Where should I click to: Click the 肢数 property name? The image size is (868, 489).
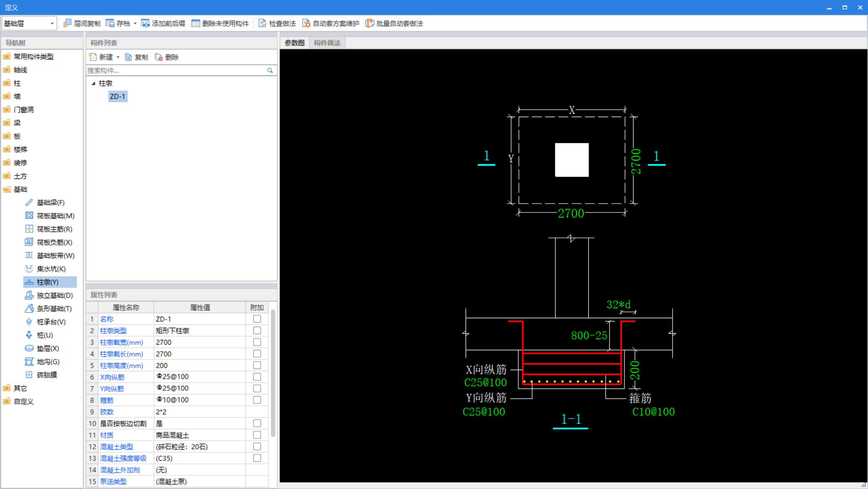point(107,412)
